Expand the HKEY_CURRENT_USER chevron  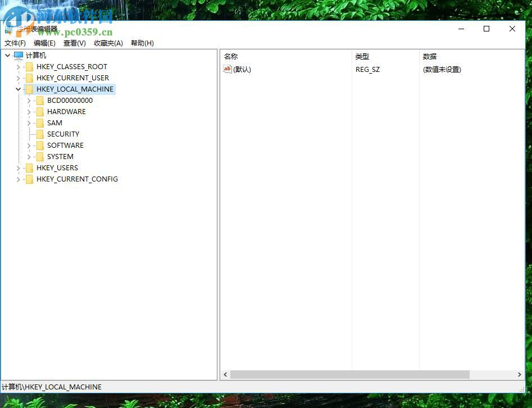19,78
